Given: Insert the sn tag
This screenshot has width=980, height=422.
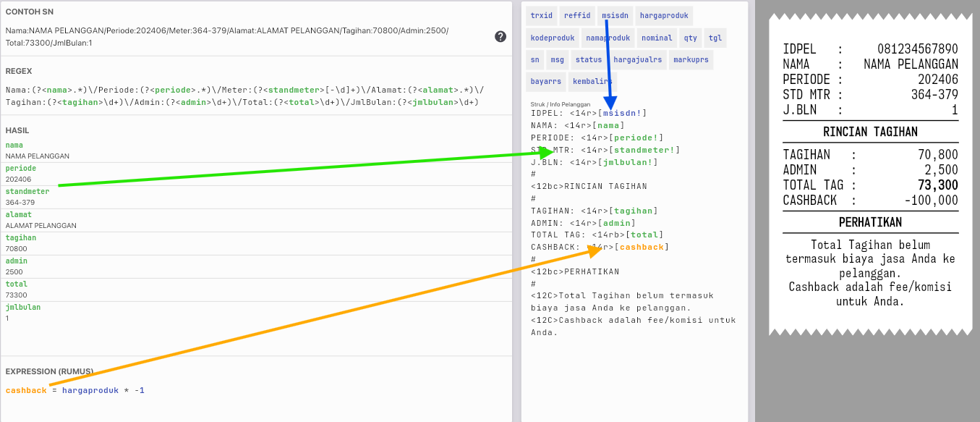Looking at the screenshot, I should tap(534, 59).
